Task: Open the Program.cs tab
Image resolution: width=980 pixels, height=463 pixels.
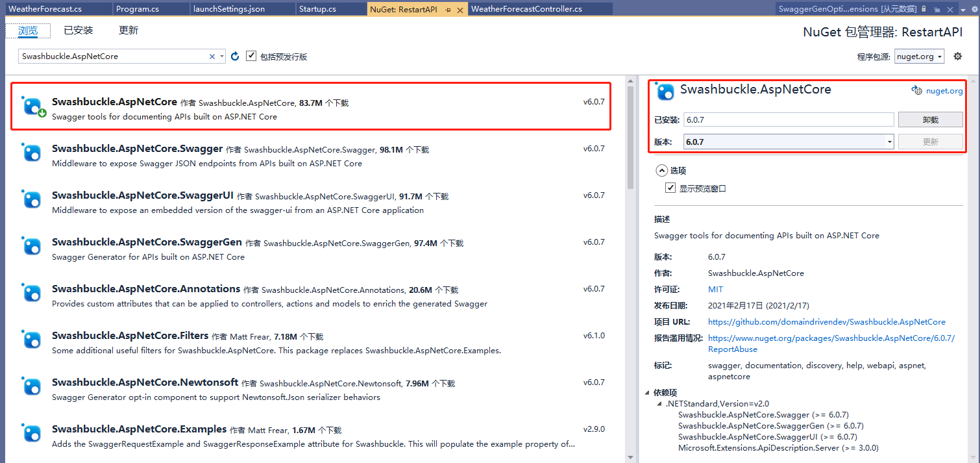Action: pyautogui.click(x=151, y=9)
